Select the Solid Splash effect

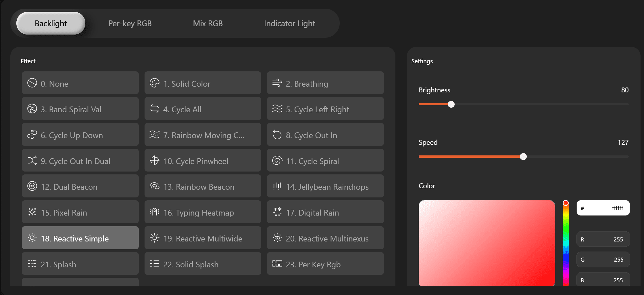pyautogui.click(x=203, y=264)
